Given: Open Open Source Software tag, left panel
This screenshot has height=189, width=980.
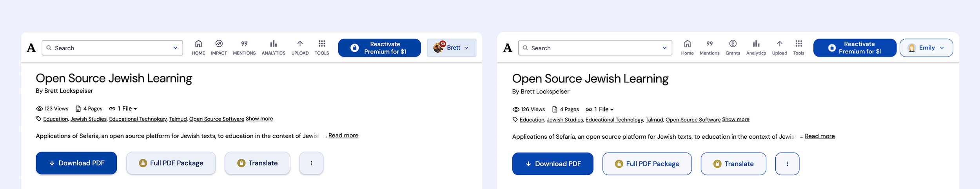Looking at the screenshot, I should point(217,119).
